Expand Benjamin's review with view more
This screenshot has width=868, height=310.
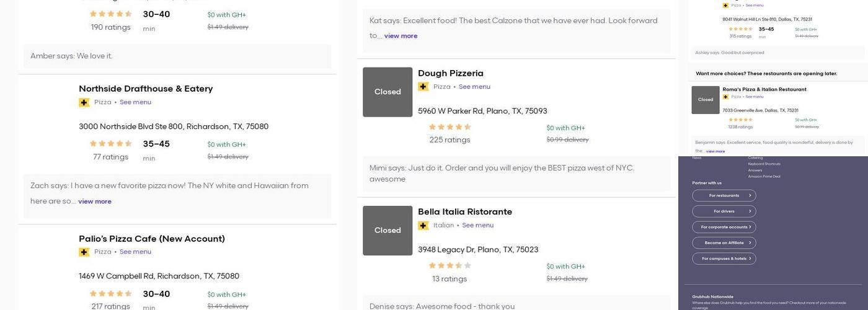click(715, 151)
